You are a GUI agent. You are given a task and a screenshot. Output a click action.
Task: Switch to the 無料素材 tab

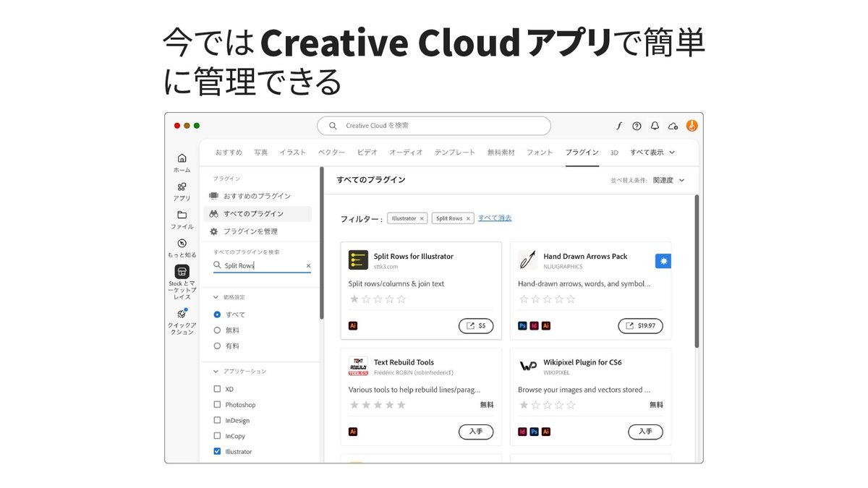(501, 153)
